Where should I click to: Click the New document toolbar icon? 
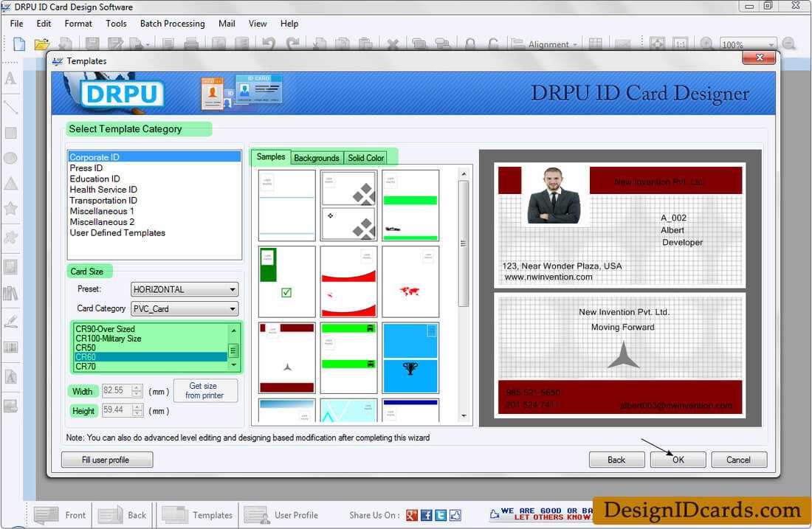click(x=19, y=44)
